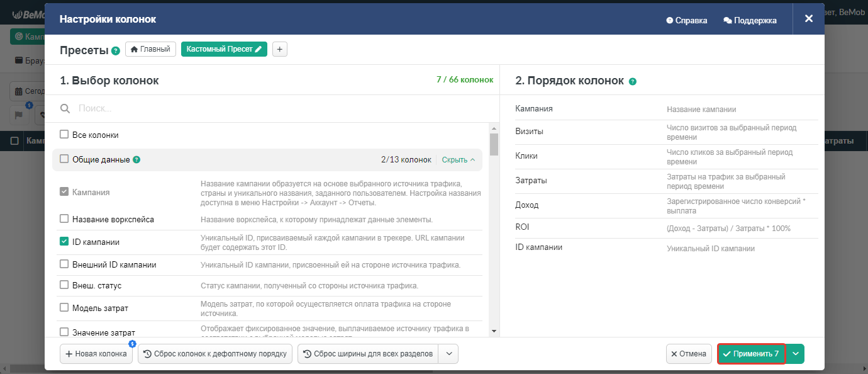Close the Настройки колонок dialog with X
This screenshot has height=374, width=868.
[x=809, y=19]
